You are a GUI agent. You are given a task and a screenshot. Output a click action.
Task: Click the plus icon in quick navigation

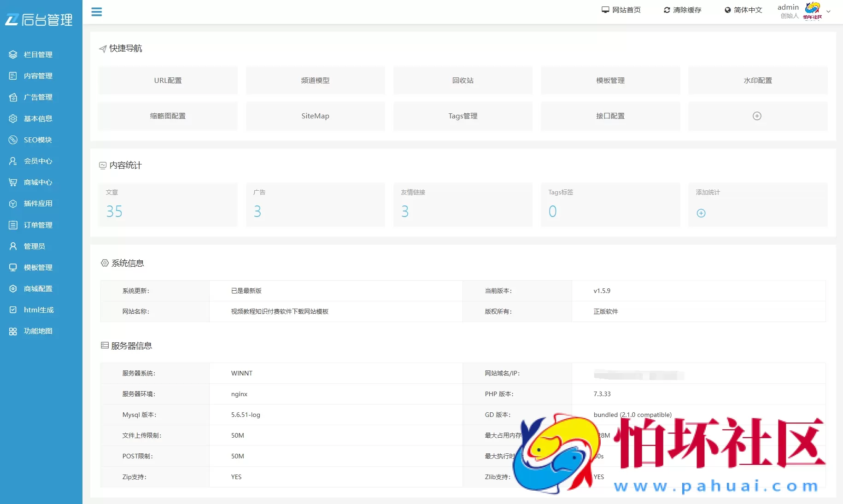[x=757, y=116]
